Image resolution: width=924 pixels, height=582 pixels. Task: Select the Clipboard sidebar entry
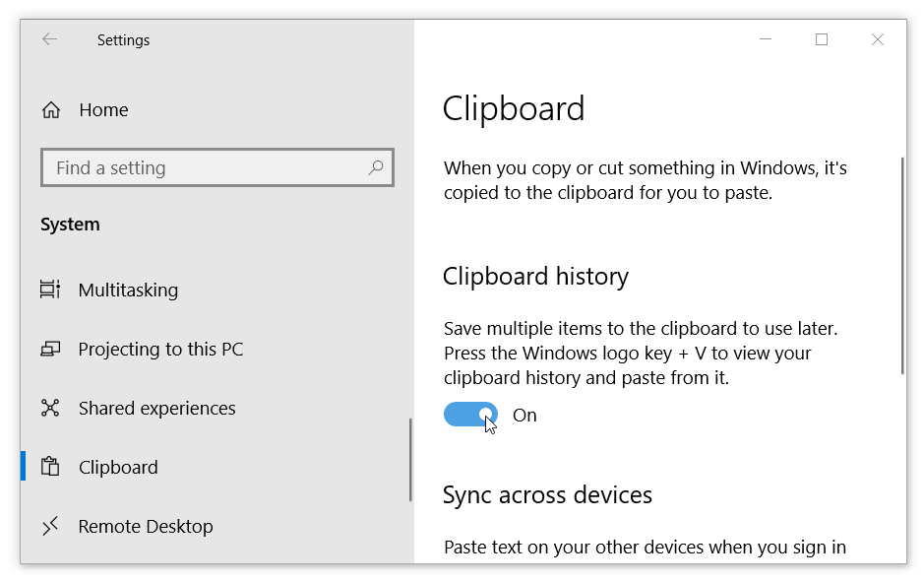coord(118,467)
